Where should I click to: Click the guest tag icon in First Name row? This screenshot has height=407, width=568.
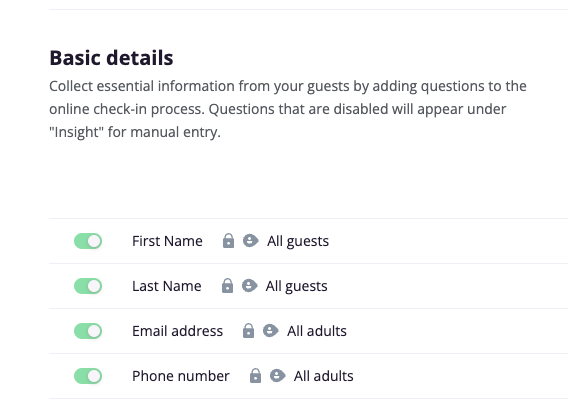[x=250, y=240]
